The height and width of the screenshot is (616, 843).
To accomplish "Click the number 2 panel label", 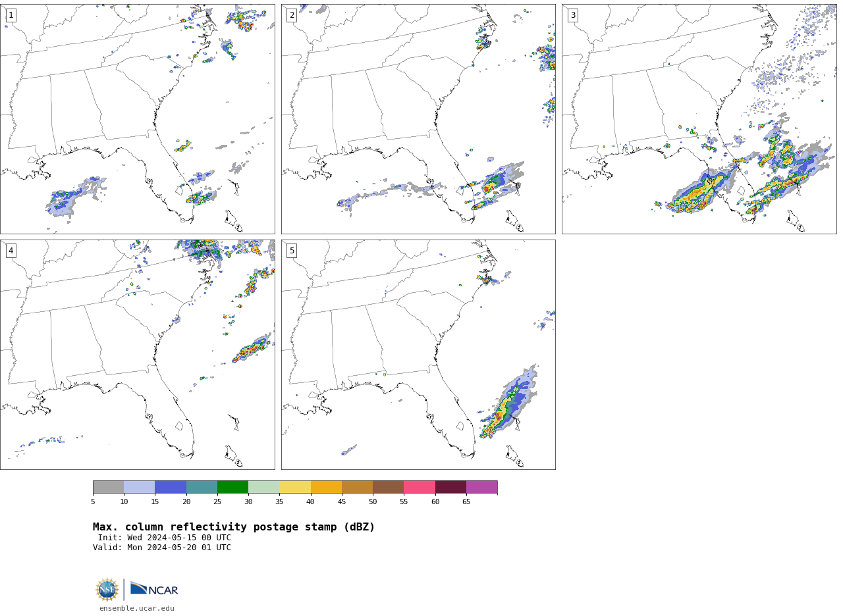I will (x=292, y=15).
